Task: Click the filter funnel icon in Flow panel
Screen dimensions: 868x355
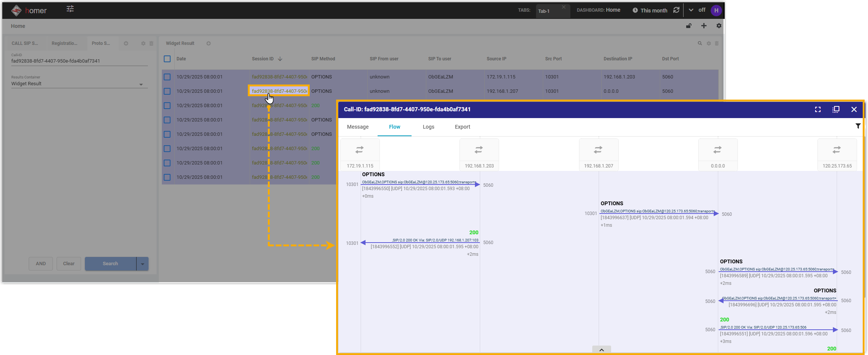Action: [x=858, y=126]
